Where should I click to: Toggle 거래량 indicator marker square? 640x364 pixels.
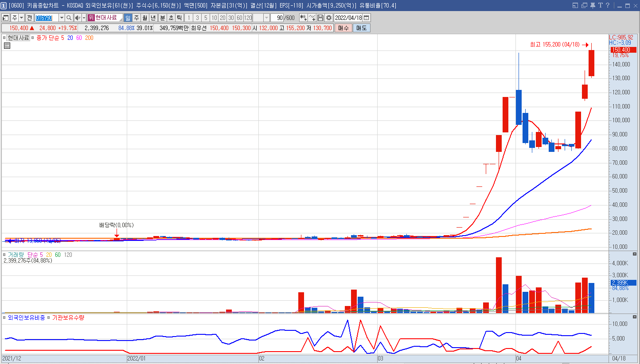4,255
